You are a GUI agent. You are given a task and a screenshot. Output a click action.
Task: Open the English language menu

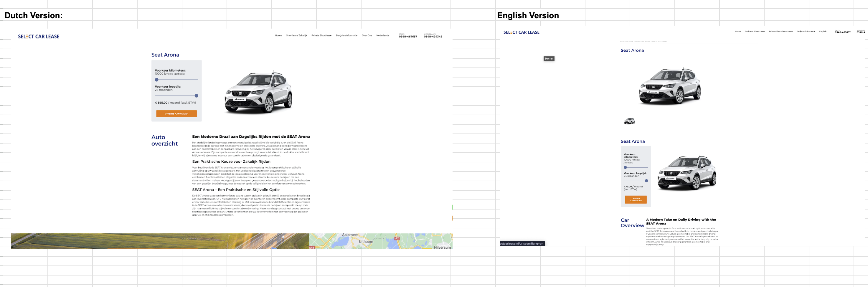pos(823,31)
